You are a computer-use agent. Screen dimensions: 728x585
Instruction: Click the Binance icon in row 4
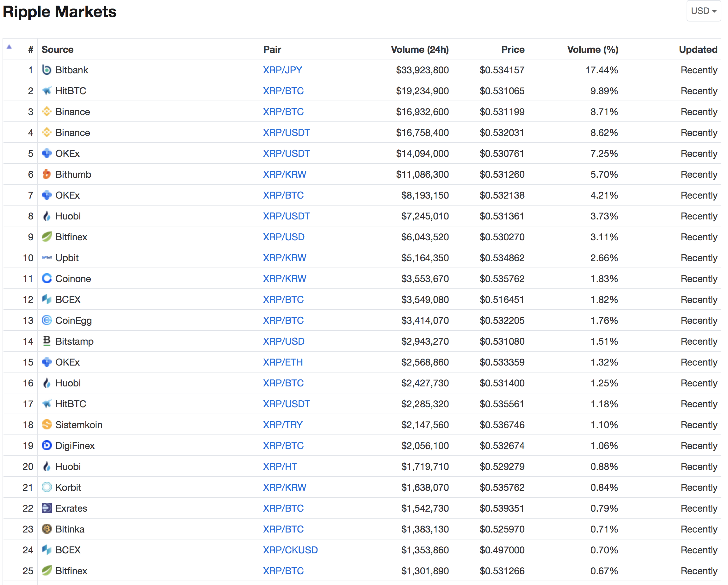46,133
